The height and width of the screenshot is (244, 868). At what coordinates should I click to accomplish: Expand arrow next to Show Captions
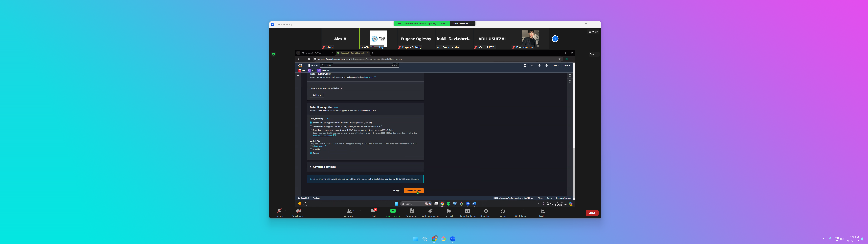[x=475, y=211]
